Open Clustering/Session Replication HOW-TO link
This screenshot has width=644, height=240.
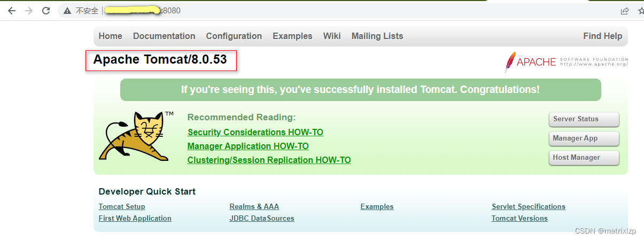[269, 160]
